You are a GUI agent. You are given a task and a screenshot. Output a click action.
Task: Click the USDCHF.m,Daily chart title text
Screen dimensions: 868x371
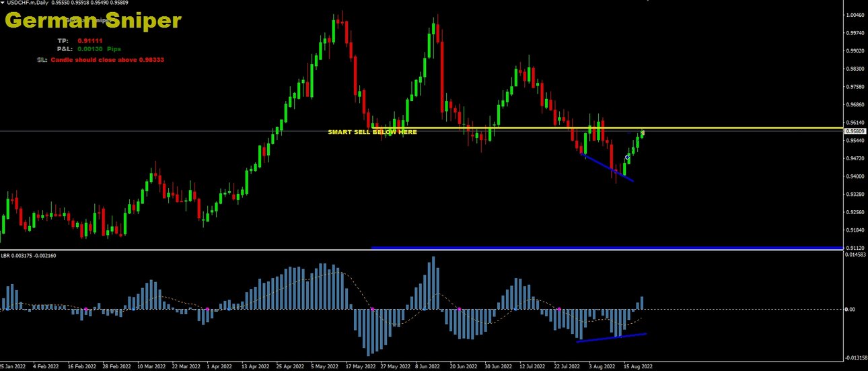[29, 3]
